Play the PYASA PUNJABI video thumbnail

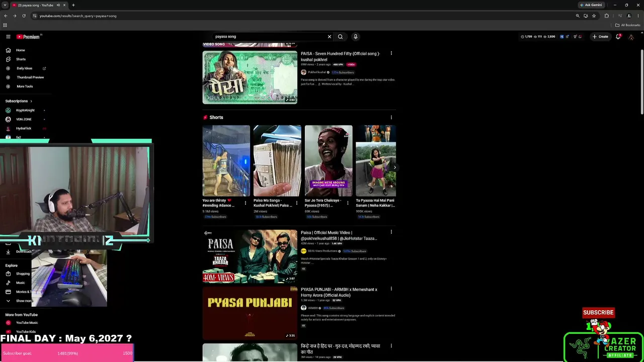250,313
